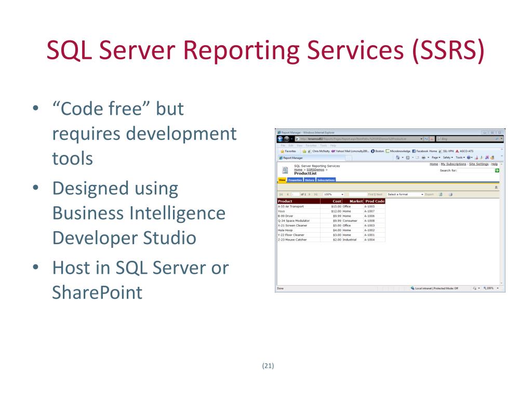Click the Local intranet Protected Mode status
The height and width of the screenshot is (399, 532).
[435, 288]
